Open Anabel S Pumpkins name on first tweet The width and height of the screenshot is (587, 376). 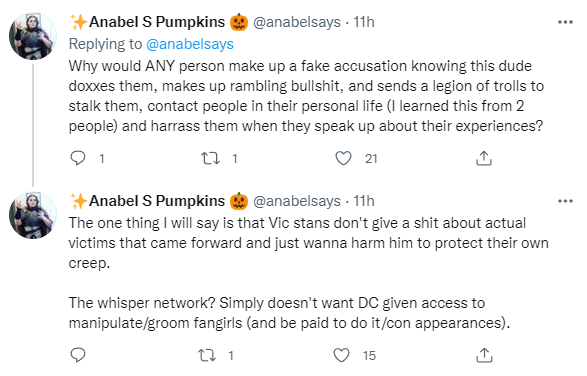159,22
